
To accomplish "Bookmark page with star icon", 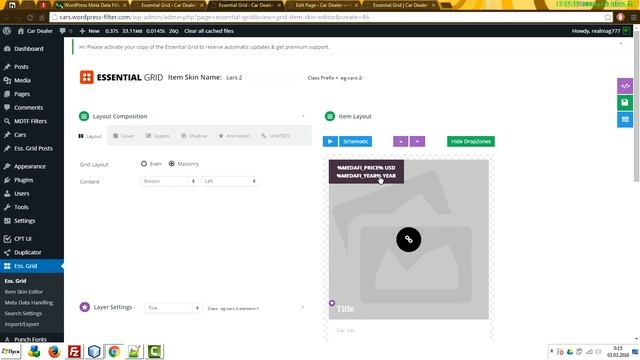I will point(608,17).
